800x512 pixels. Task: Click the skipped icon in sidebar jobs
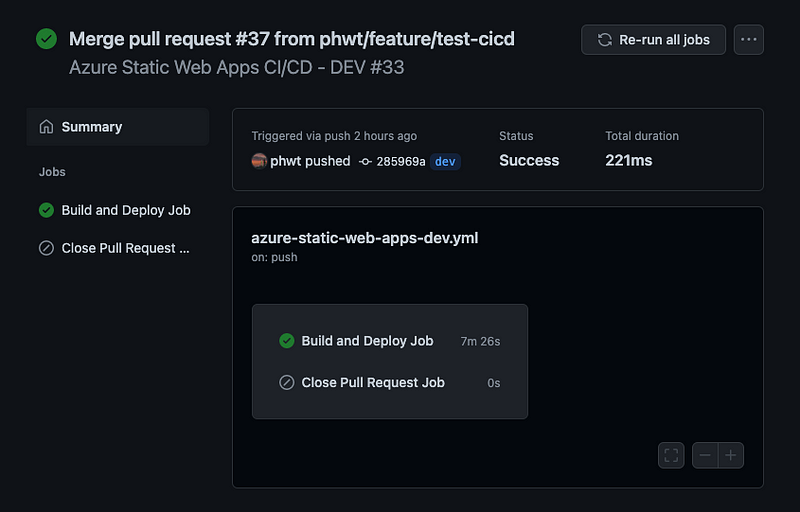[46, 248]
